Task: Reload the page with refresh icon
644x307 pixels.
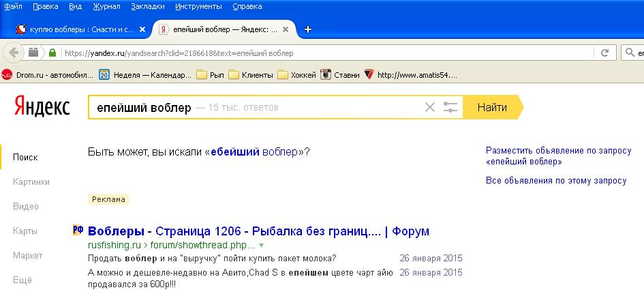Action: [604, 53]
